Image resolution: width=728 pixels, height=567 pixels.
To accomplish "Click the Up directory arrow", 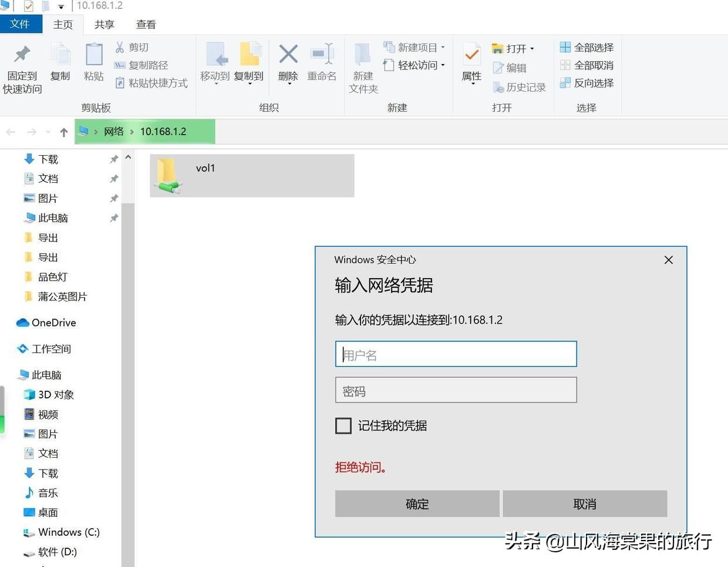I will click(x=63, y=132).
